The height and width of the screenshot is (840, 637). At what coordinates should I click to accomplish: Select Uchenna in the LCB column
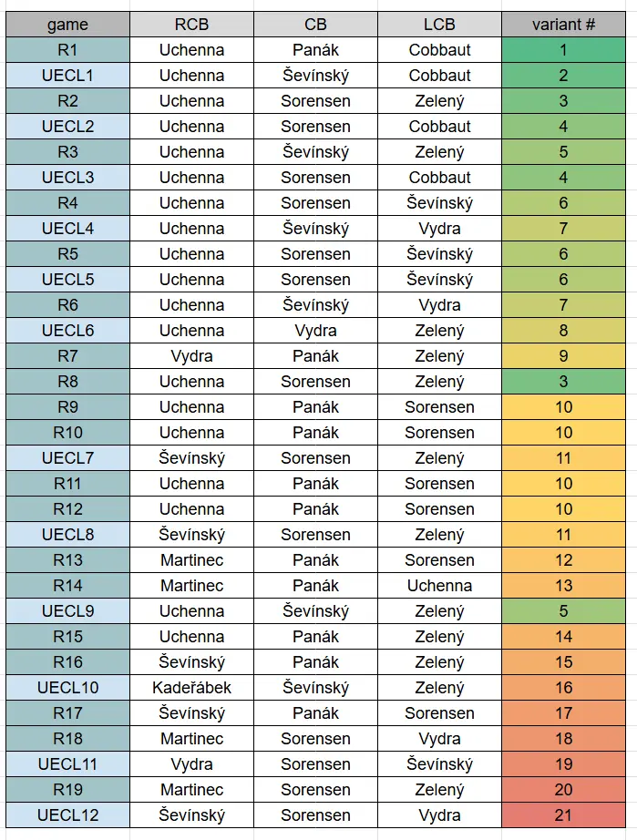click(x=439, y=586)
